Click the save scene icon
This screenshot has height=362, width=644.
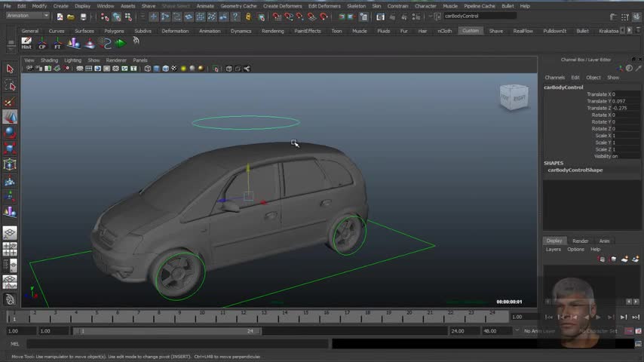83,17
